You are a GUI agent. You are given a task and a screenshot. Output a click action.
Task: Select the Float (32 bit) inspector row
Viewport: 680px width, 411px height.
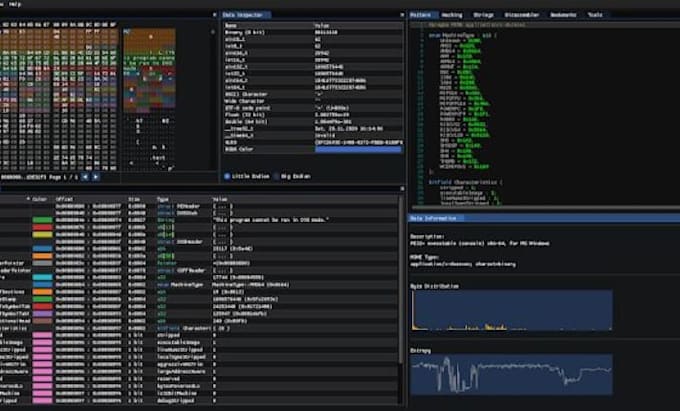[x=313, y=115]
